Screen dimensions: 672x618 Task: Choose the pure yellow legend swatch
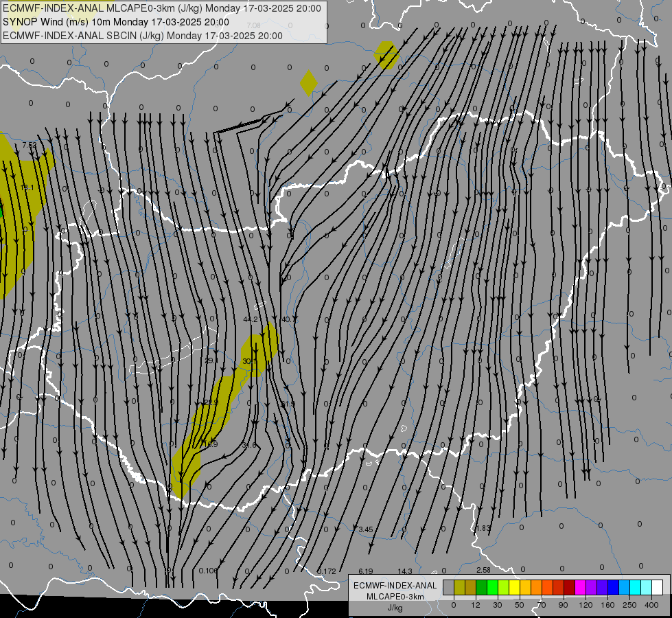(514, 587)
